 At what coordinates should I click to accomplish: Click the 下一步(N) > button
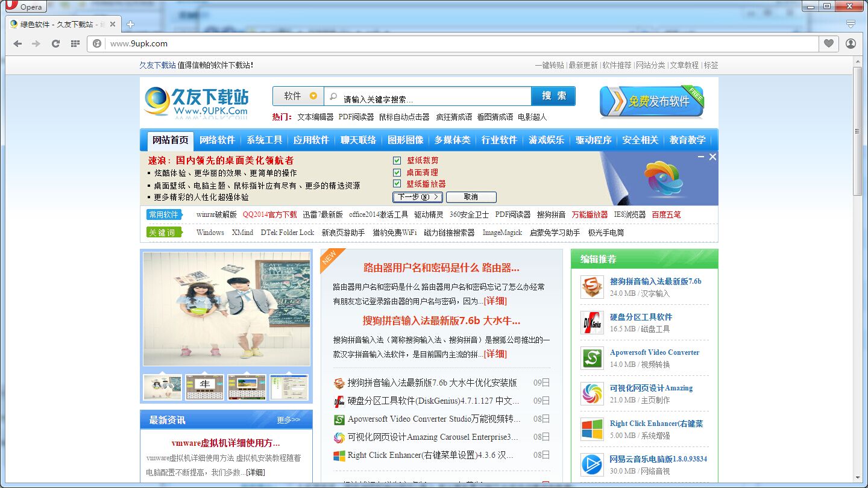(418, 197)
